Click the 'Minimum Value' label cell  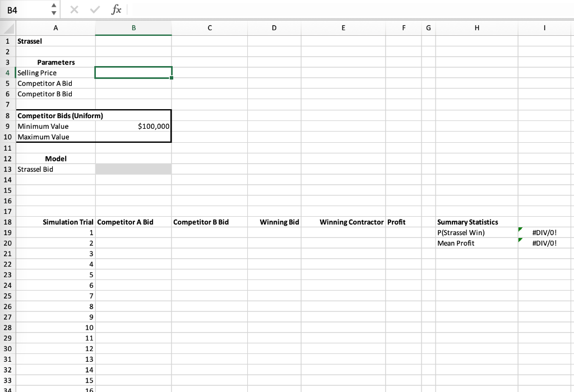55,126
